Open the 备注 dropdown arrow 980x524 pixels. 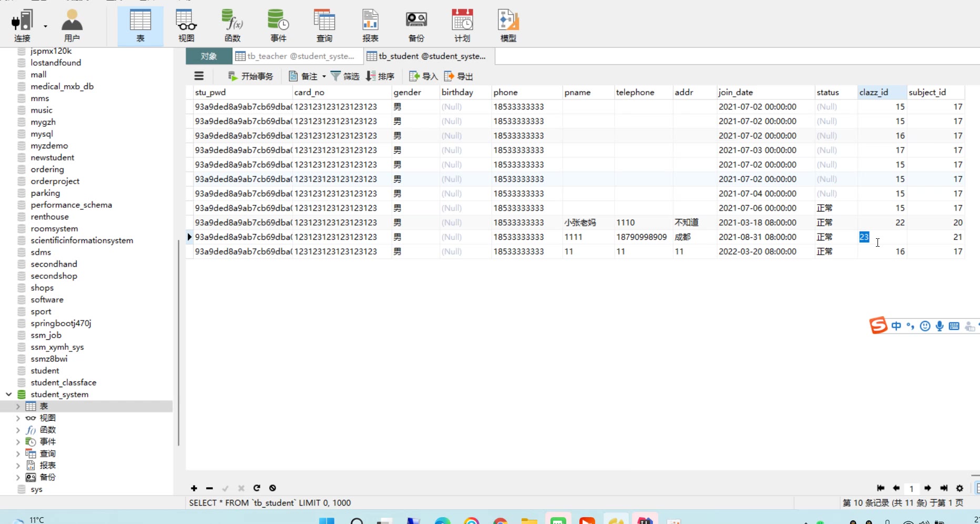click(324, 76)
